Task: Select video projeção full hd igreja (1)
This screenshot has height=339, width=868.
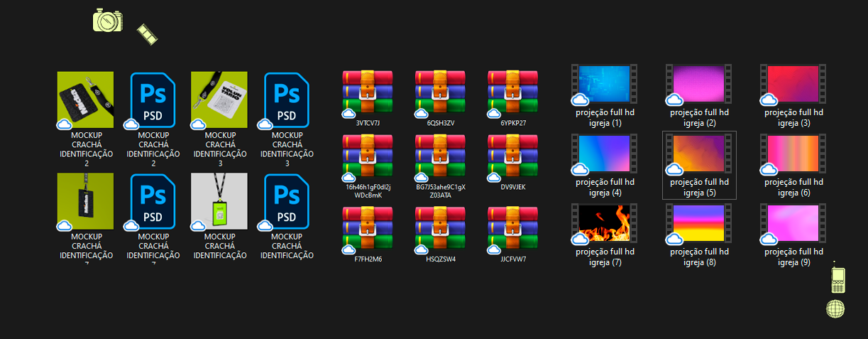Action: (604, 85)
